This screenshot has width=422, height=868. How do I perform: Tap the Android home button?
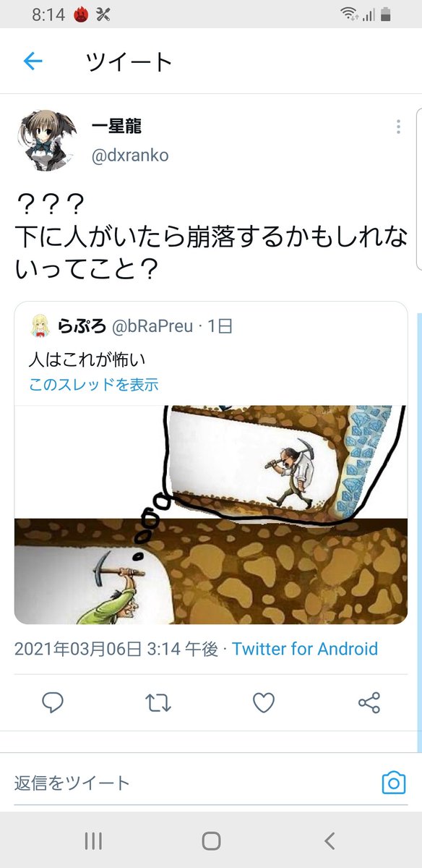click(x=211, y=841)
